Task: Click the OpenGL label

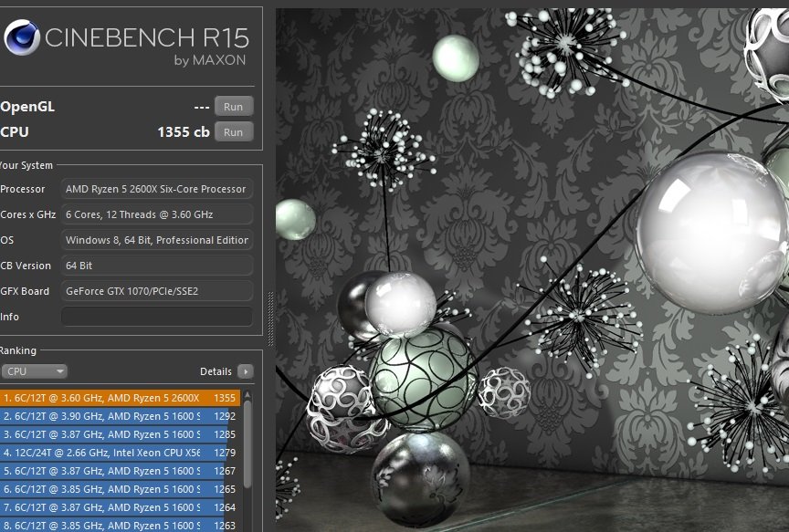Action: [27, 107]
